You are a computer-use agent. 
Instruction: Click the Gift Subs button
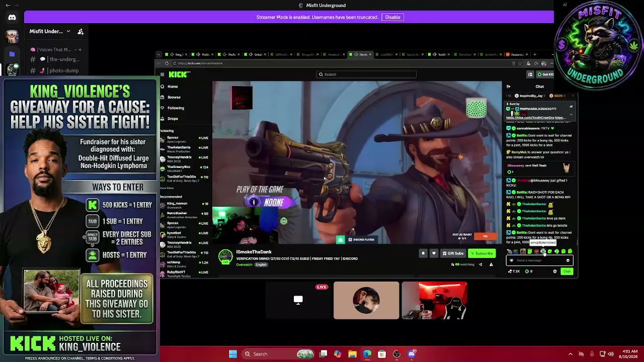[x=453, y=253]
